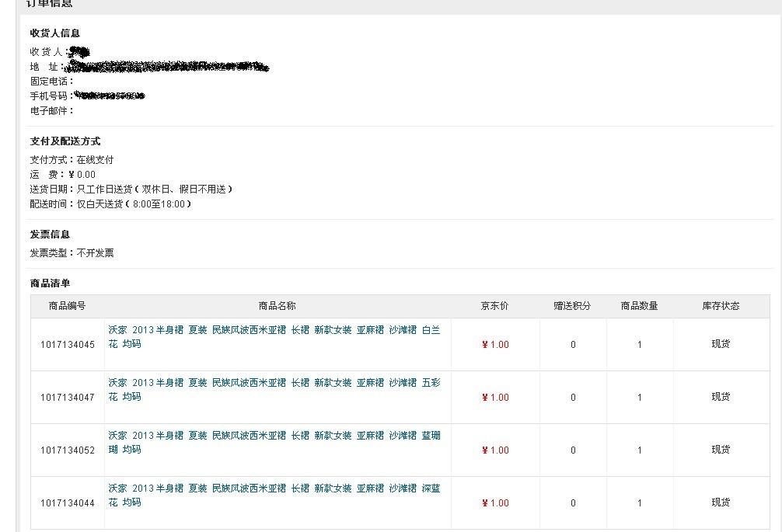
Task: Click the 商品数量 column header
Action: [x=640, y=306]
